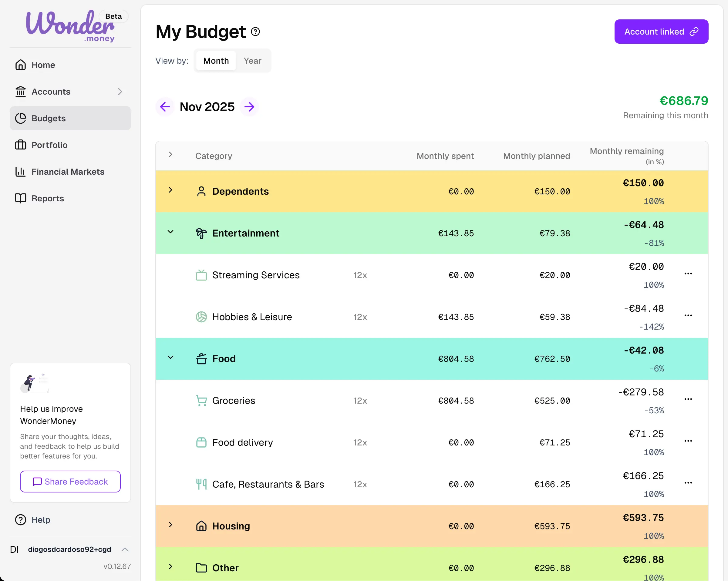Expand the Housing category row
This screenshot has height=581, width=728.
coord(170,525)
